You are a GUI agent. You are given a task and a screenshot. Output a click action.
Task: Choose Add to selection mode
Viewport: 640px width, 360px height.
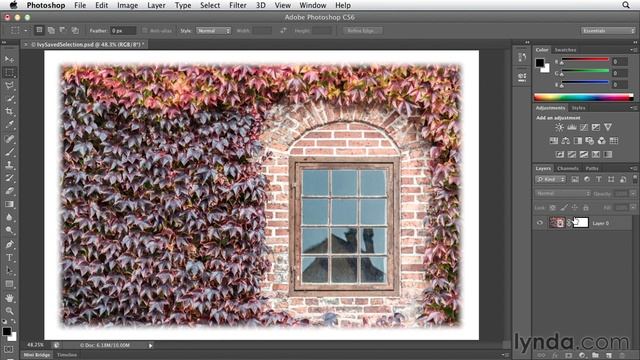point(51,30)
